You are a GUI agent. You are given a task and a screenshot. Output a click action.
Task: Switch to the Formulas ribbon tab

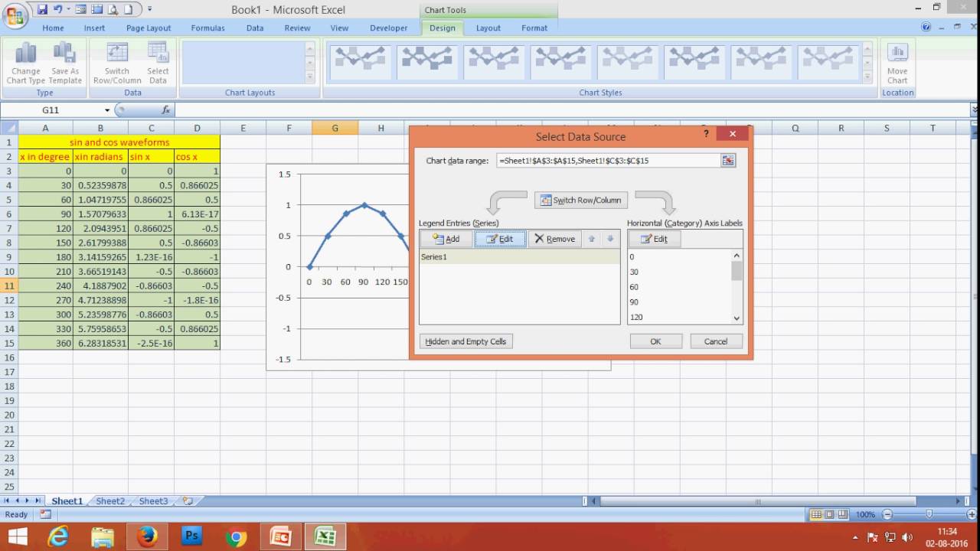click(208, 28)
